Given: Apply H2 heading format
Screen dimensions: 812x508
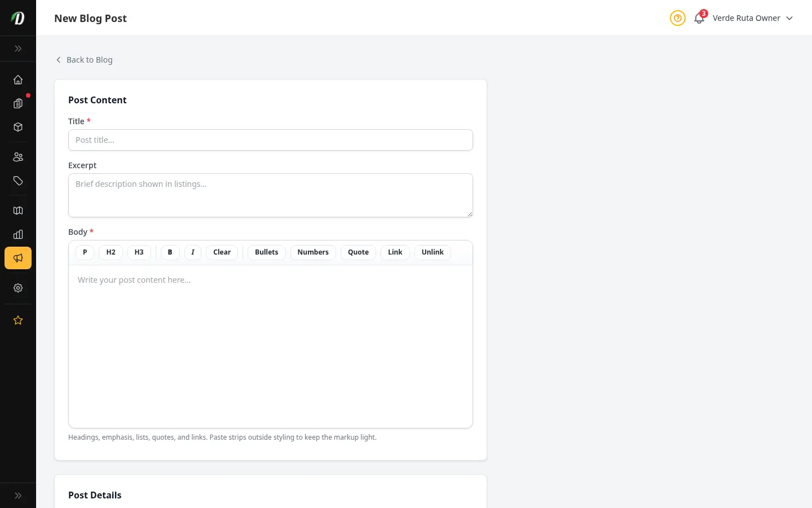Looking at the screenshot, I should pyautogui.click(x=111, y=252).
